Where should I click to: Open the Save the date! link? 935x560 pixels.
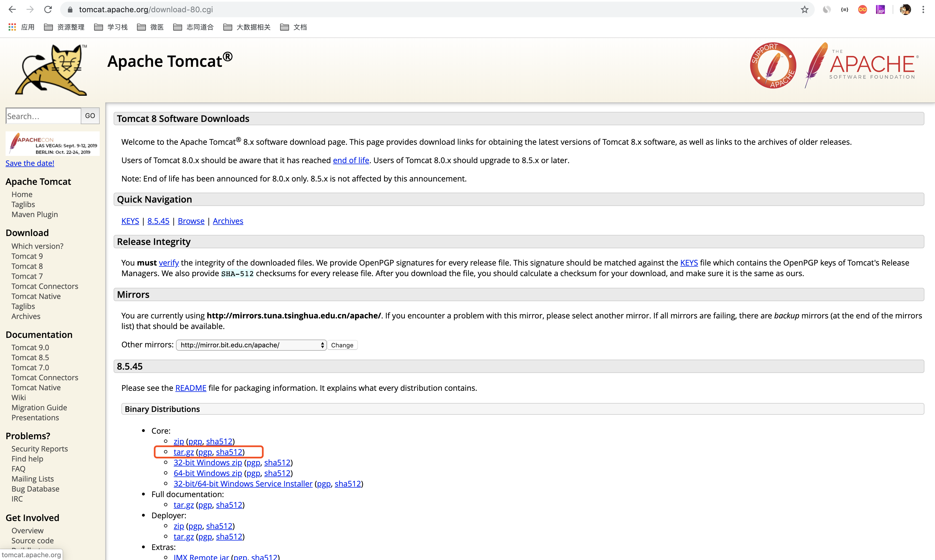tap(30, 163)
